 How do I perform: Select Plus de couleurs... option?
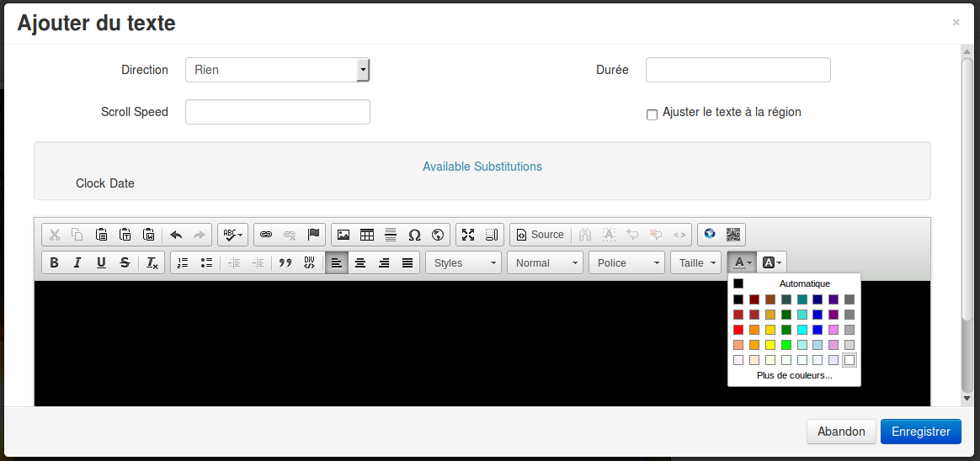coord(794,375)
